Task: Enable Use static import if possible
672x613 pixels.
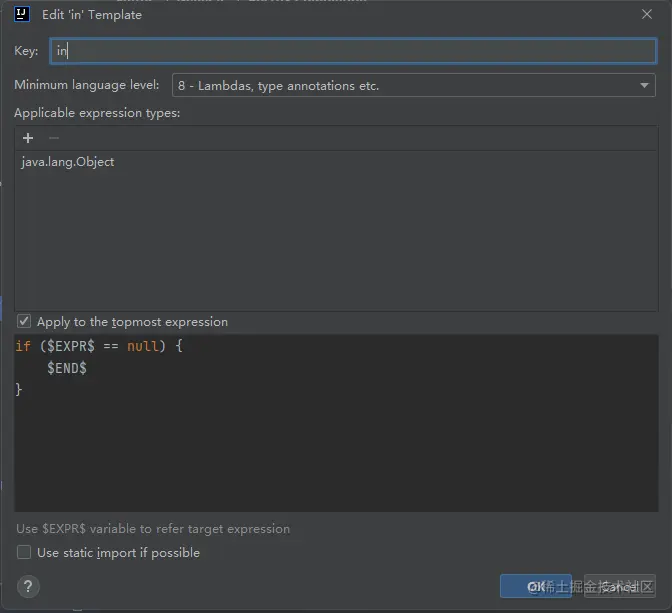Action: point(24,552)
